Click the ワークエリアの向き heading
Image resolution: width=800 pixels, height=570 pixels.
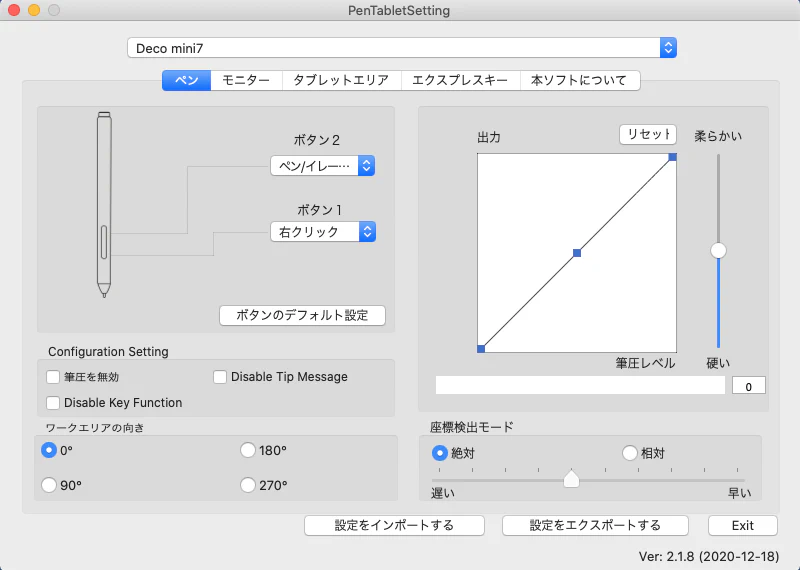[95, 428]
